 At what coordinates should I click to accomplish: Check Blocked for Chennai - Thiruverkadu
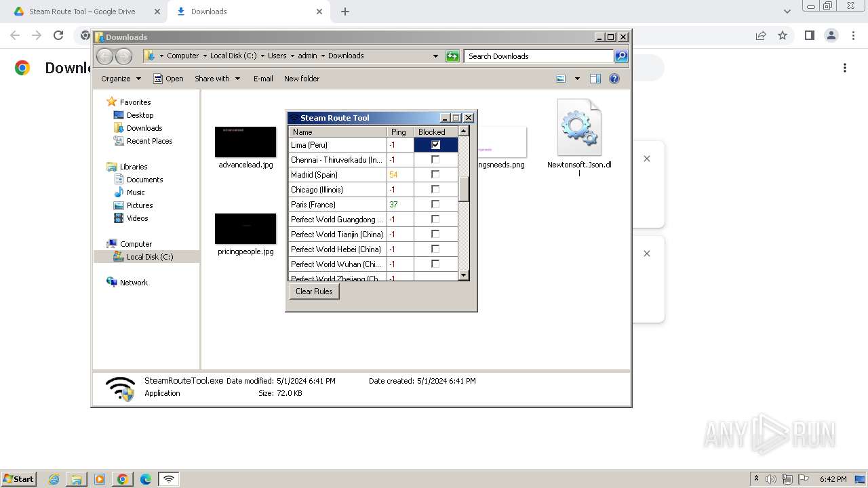click(x=435, y=159)
